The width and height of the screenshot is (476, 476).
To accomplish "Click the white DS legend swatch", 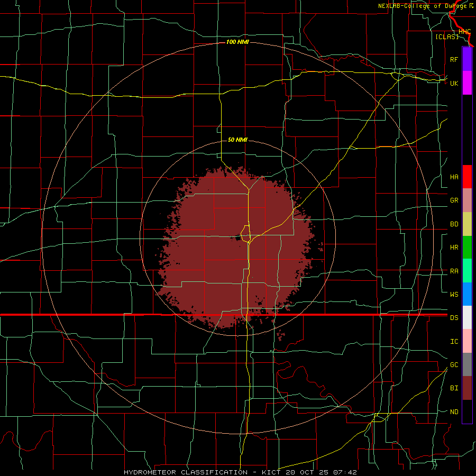I will click(467, 317).
